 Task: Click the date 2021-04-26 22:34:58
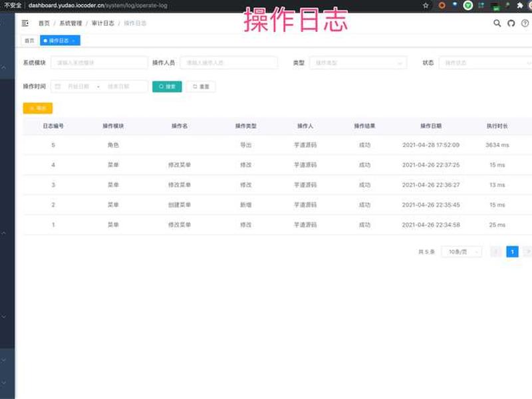pyautogui.click(x=431, y=225)
